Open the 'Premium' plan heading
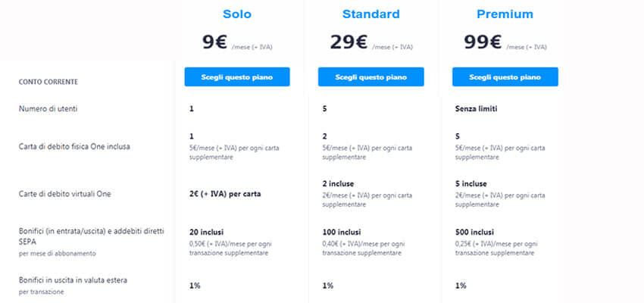Viewport: 644px width, 303px height. click(x=505, y=14)
